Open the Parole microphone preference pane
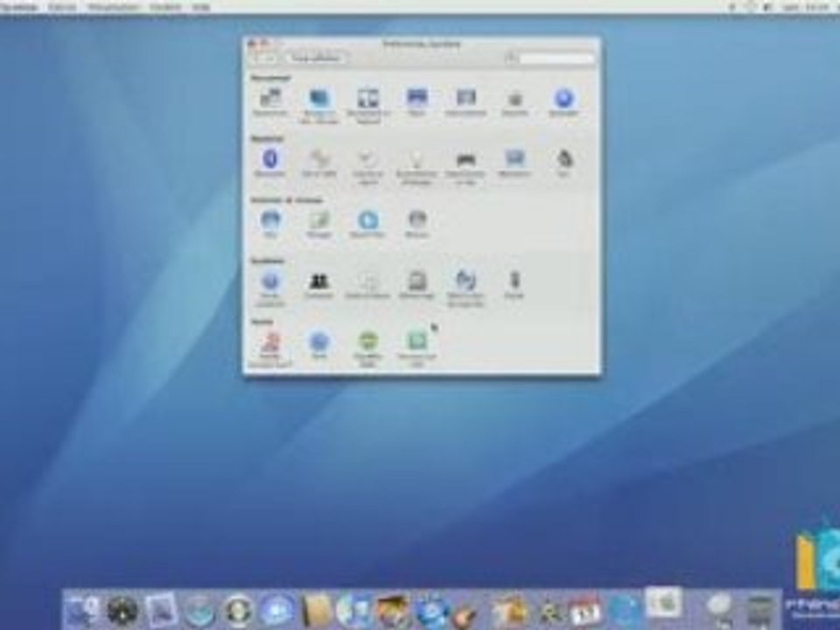Screen dimensions: 840x630 point(514,284)
